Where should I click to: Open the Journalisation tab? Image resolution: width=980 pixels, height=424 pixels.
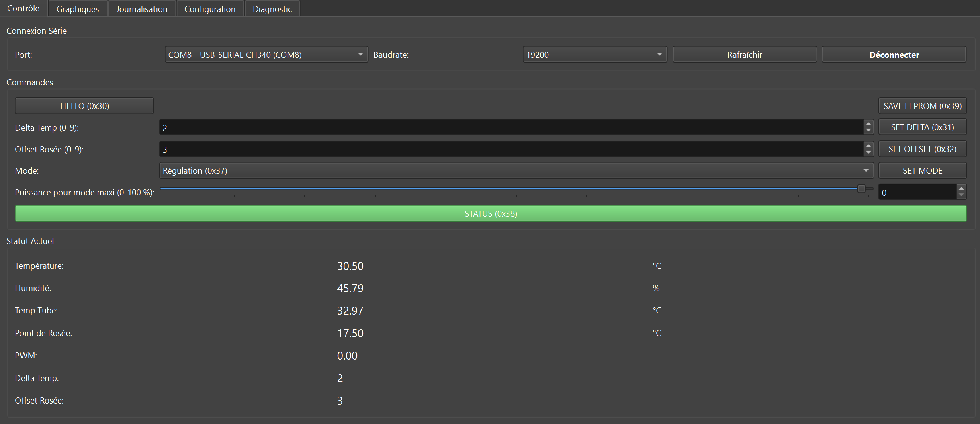[x=141, y=9]
